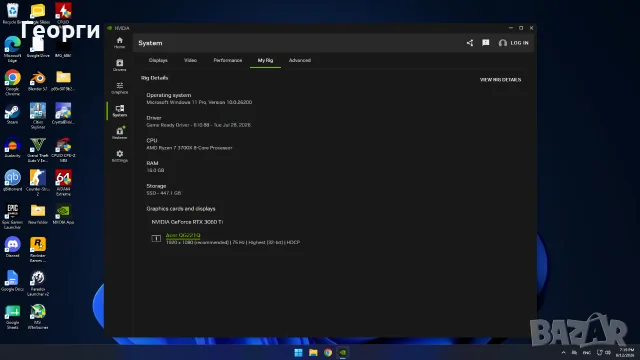Select the Rockstar Games Launcher desktop icon

click(x=38, y=250)
